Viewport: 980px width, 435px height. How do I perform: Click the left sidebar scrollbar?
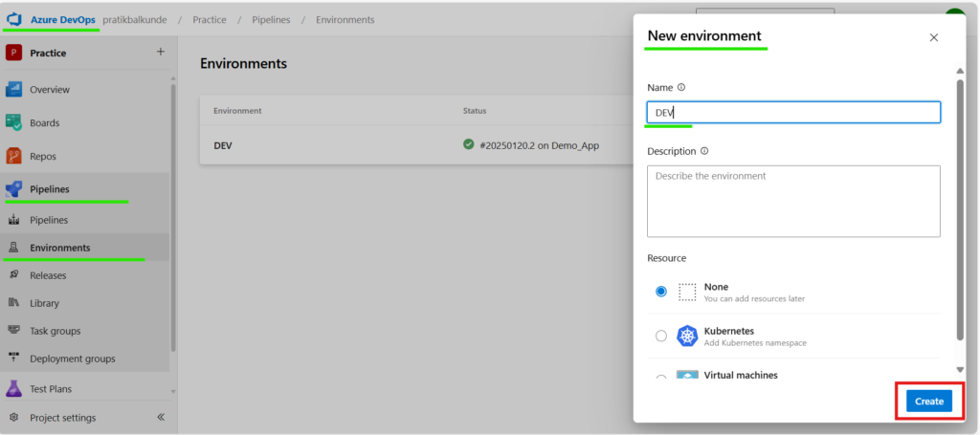(173, 218)
